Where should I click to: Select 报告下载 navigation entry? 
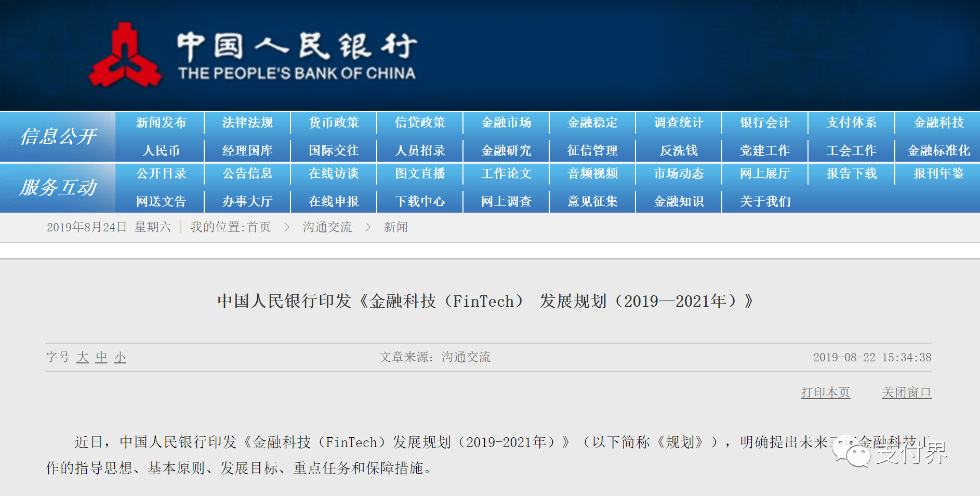point(851,174)
